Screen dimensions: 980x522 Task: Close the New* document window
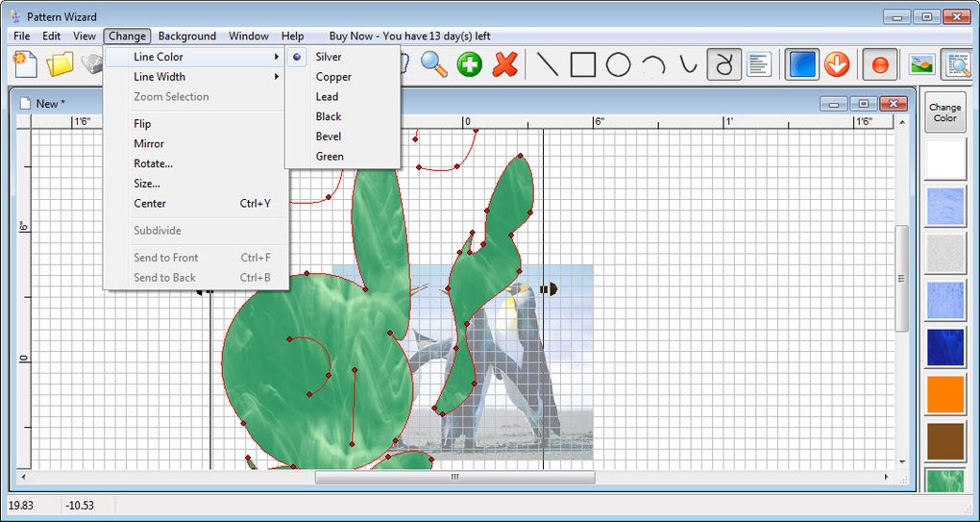[x=894, y=104]
